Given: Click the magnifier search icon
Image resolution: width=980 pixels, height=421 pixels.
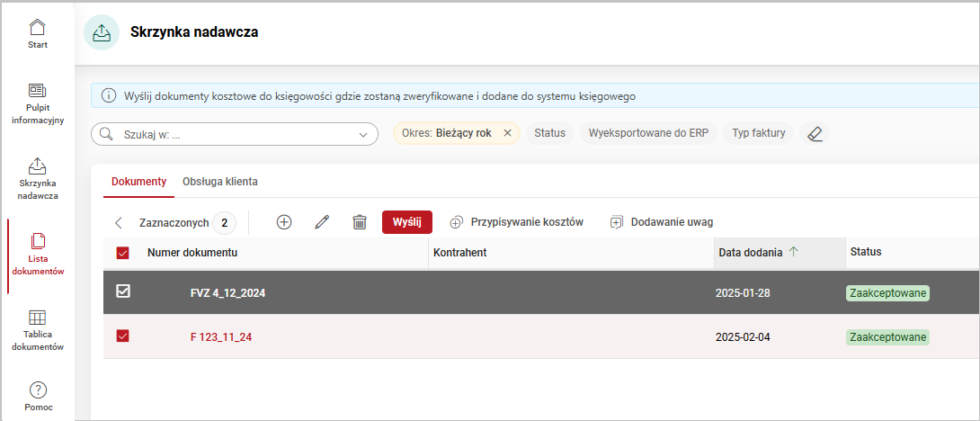Looking at the screenshot, I should point(105,134).
